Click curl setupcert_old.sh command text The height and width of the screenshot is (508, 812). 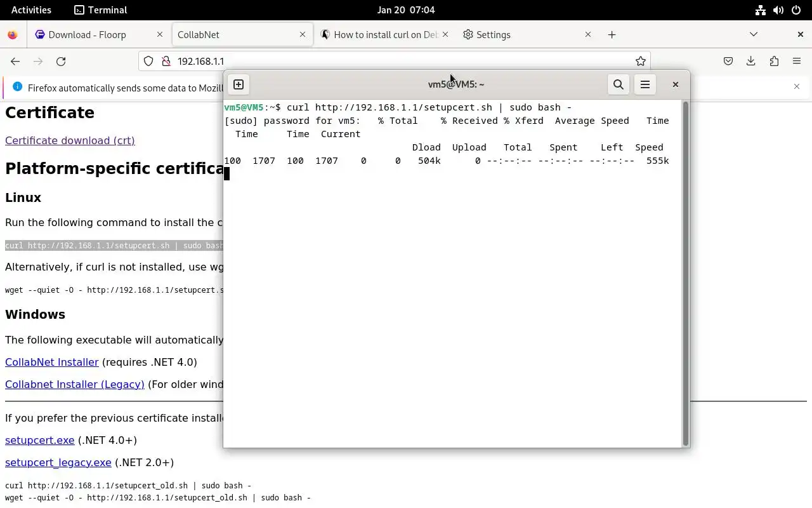(x=128, y=485)
